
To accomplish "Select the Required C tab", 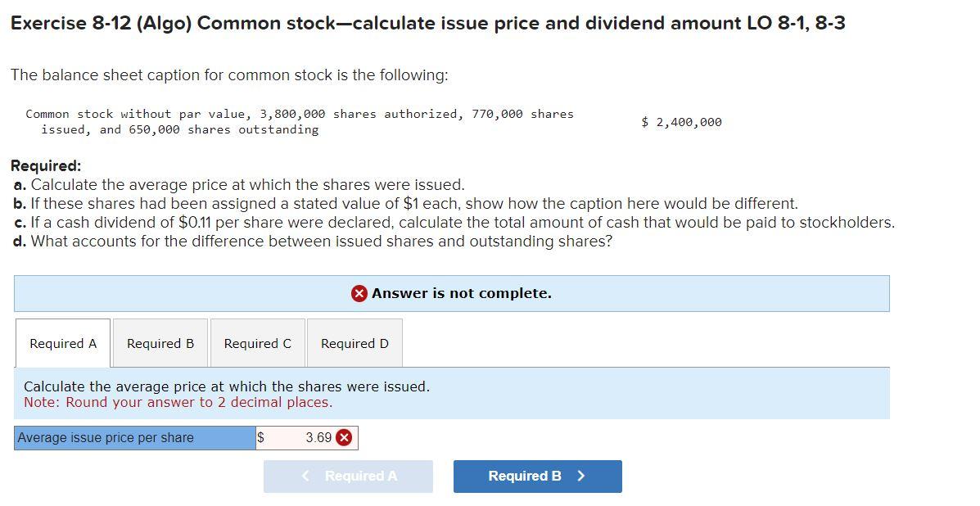I will tap(257, 342).
